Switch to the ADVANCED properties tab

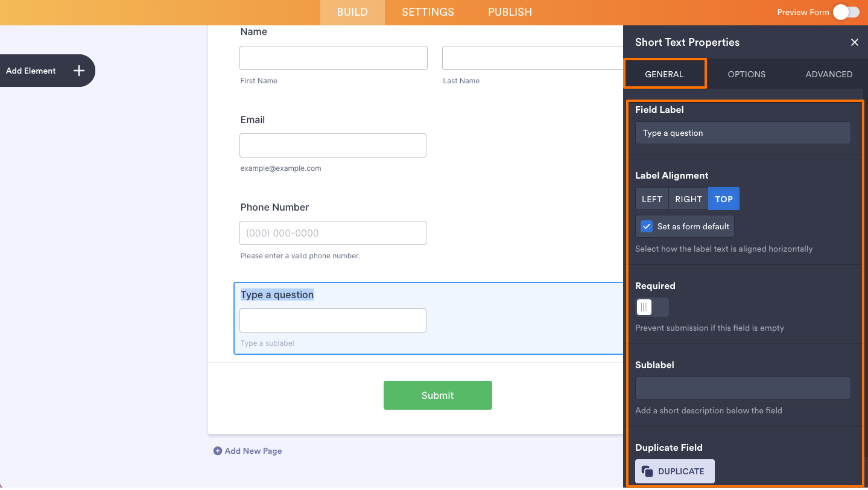coord(829,74)
